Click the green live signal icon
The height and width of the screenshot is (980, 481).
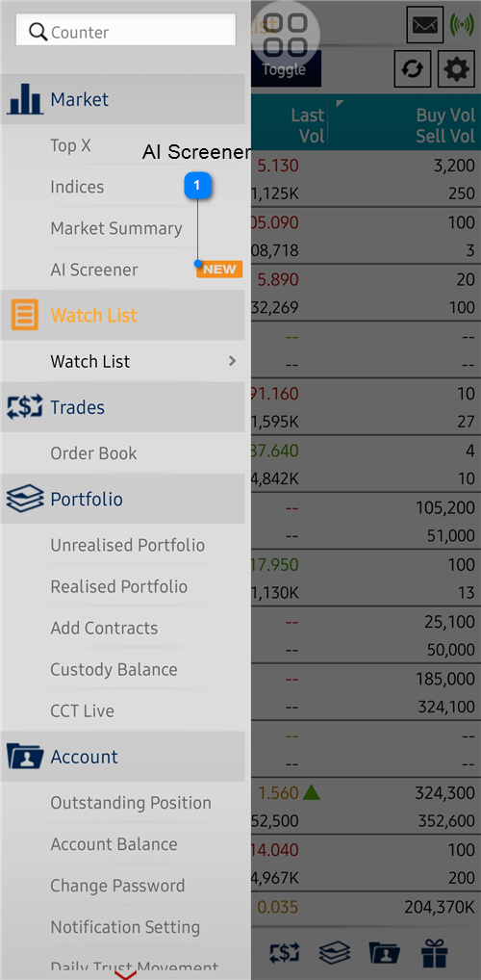click(462, 25)
